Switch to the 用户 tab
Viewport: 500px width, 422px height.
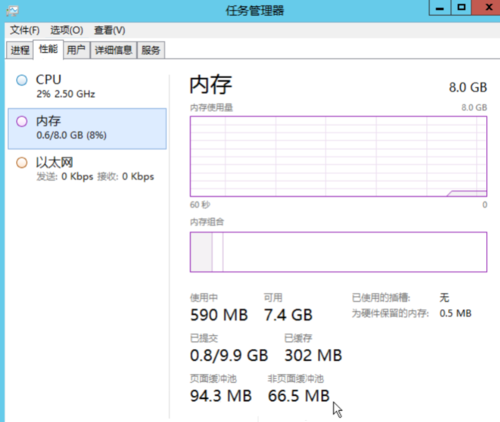[x=76, y=50]
